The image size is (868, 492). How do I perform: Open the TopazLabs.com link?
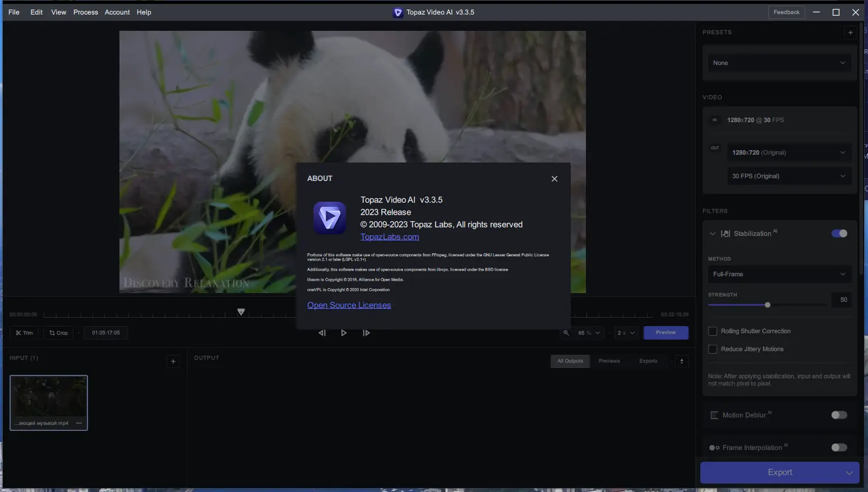[x=390, y=236]
